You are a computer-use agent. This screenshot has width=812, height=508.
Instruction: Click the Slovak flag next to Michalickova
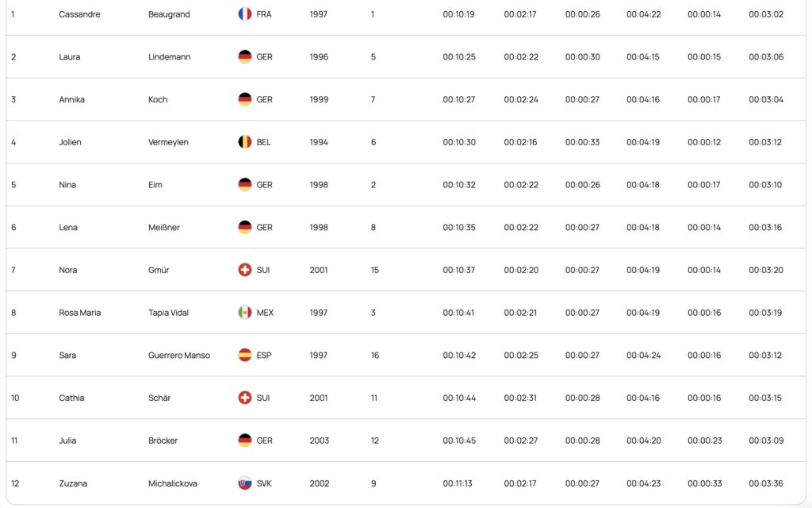[x=245, y=483]
